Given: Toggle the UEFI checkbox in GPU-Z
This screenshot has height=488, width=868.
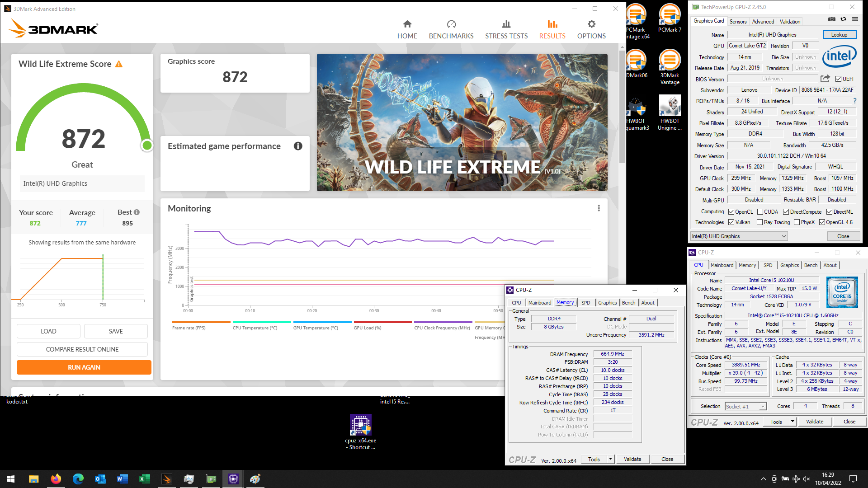Looking at the screenshot, I should click(x=838, y=79).
